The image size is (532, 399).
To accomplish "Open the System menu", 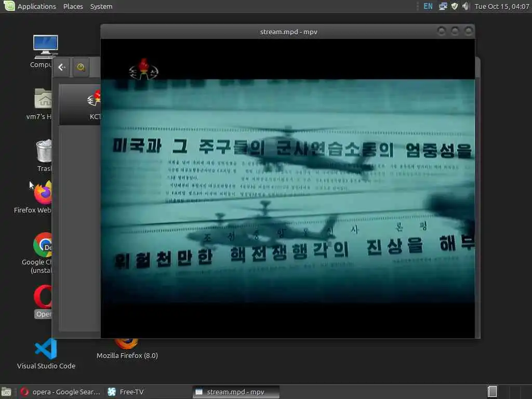I will pyautogui.click(x=101, y=6).
